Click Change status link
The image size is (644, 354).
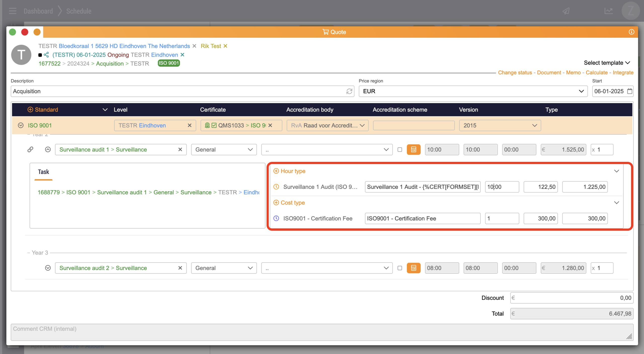click(x=515, y=73)
